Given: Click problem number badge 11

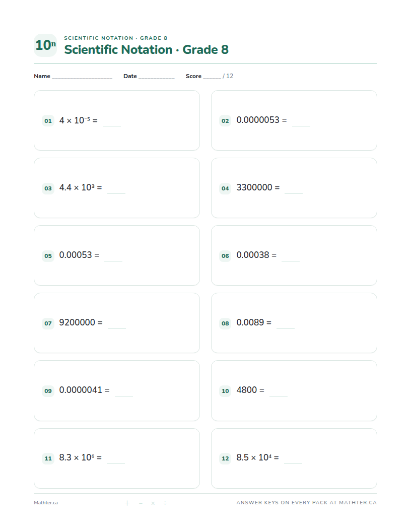Looking at the screenshot, I should (x=48, y=458).
